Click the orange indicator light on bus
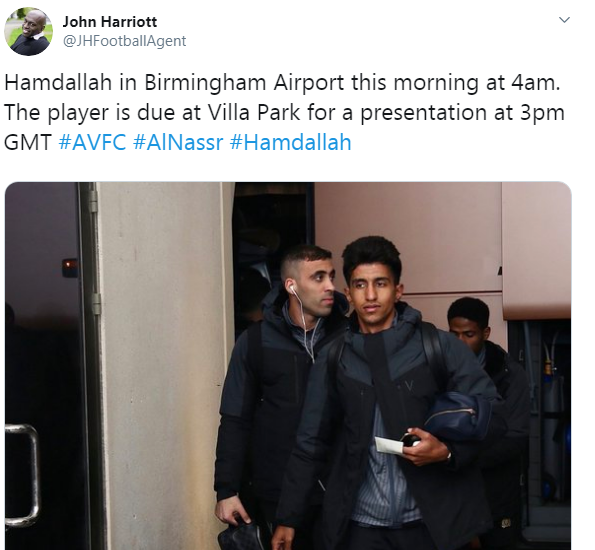595x550 pixels. coord(71,266)
